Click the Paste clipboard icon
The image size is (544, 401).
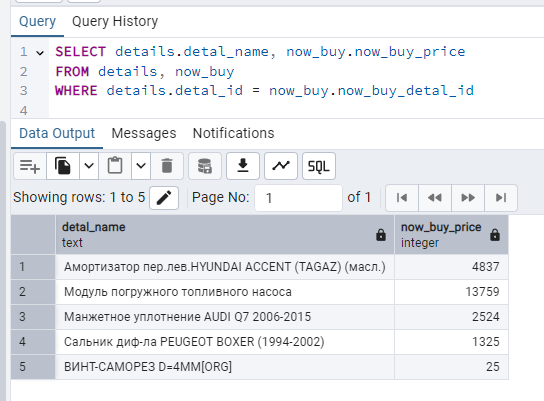point(115,166)
